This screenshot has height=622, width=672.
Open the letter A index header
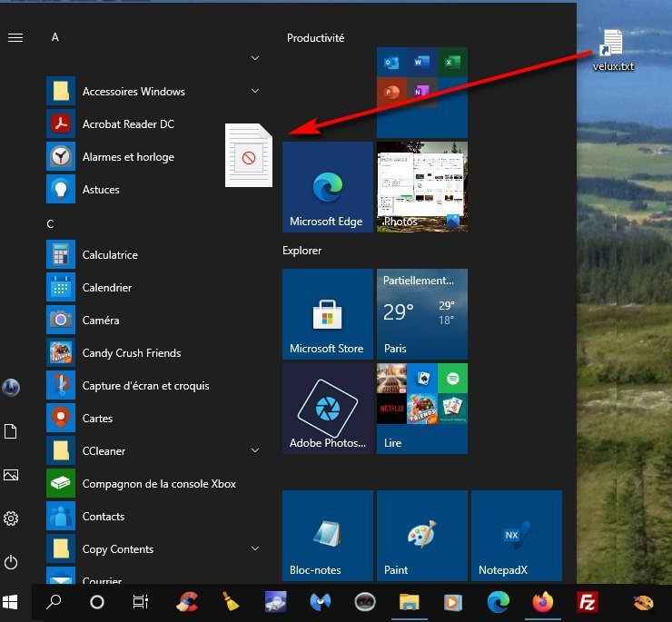pos(54,37)
